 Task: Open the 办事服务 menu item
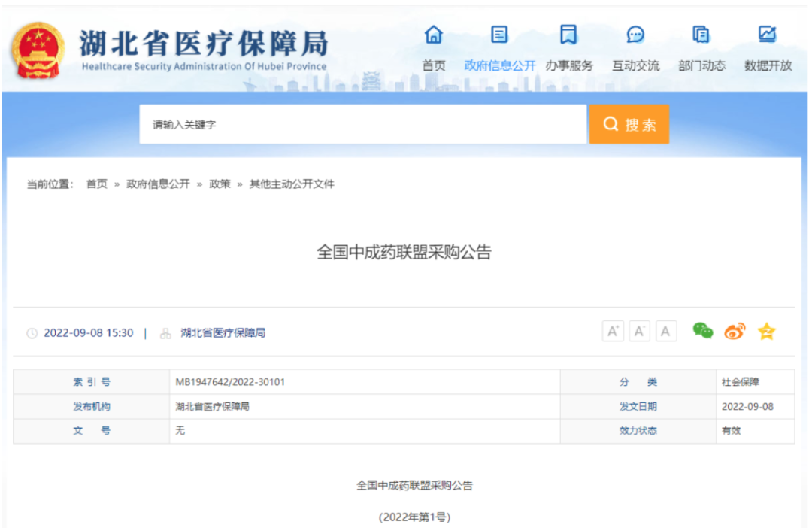pos(569,65)
